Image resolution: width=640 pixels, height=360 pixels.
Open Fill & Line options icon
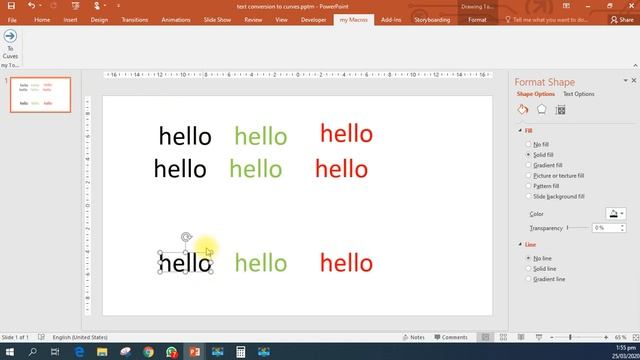(x=523, y=109)
